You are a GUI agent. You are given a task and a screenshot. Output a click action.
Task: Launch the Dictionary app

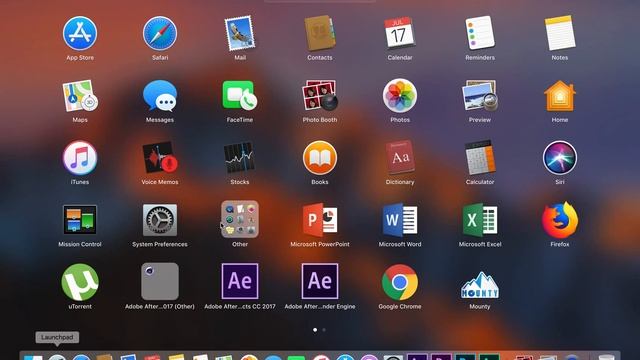[x=400, y=158]
